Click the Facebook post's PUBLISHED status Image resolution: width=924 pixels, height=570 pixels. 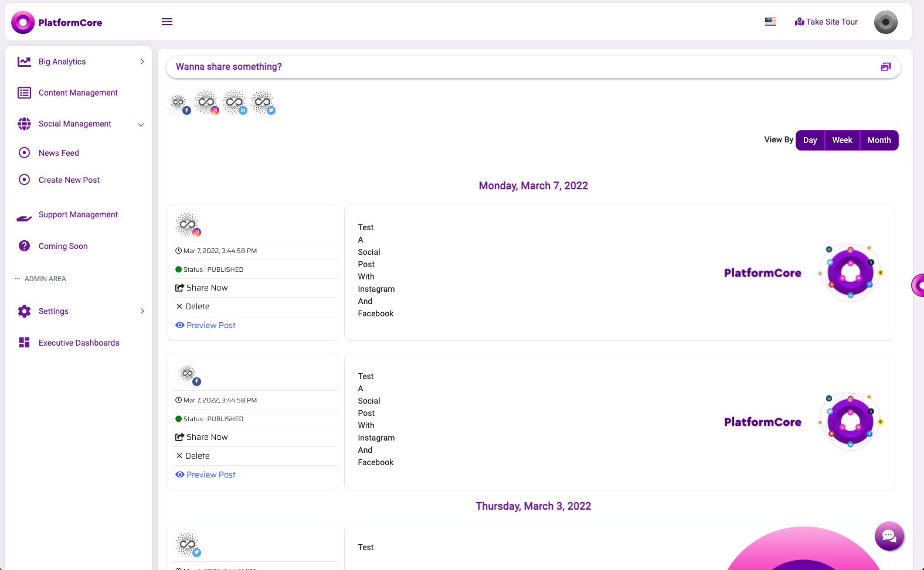(x=209, y=419)
